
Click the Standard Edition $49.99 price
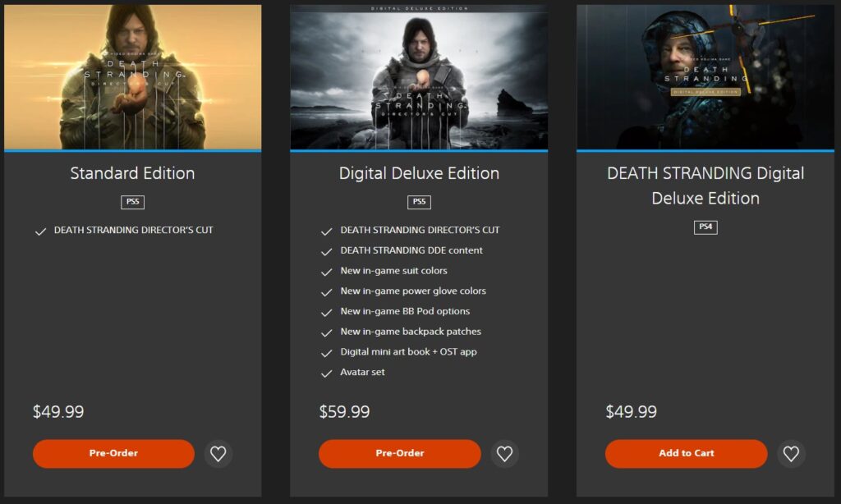58,411
